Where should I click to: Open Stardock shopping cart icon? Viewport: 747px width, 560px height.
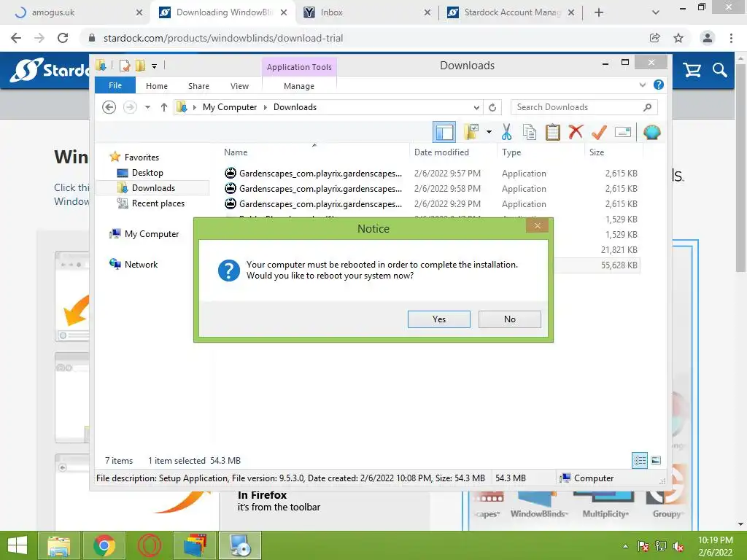coord(692,71)
